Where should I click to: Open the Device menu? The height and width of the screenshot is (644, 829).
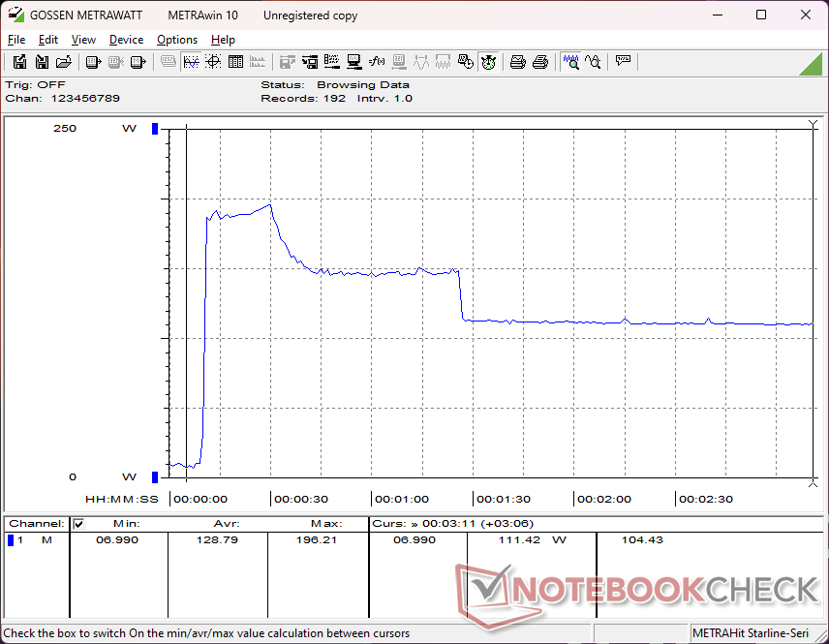126,40
